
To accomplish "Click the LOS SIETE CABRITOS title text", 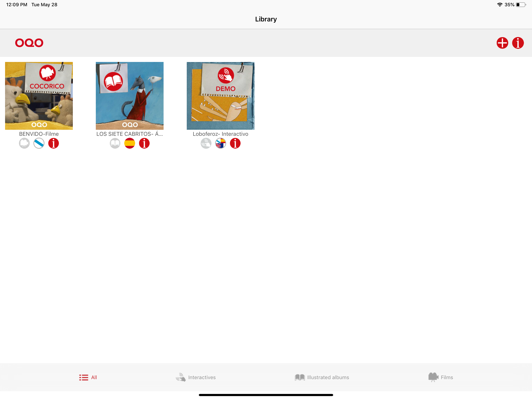I will coord(130,134).
